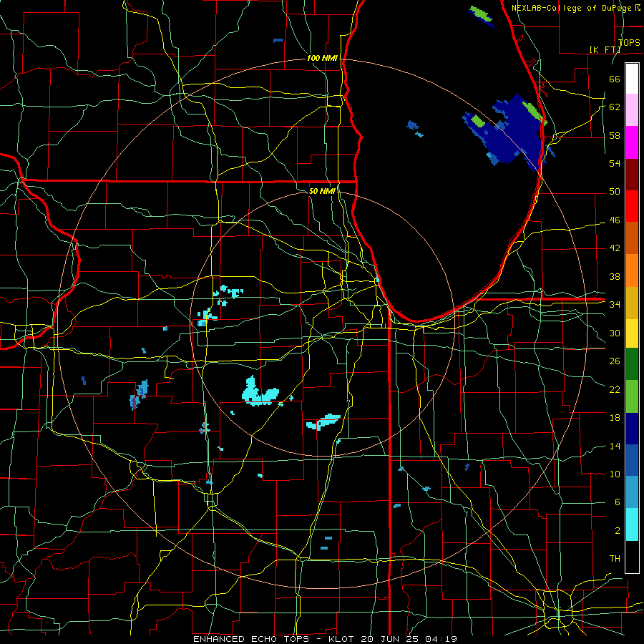Select the gold legend swatch
Screen dimensions: 644x644
pos(632,303)
